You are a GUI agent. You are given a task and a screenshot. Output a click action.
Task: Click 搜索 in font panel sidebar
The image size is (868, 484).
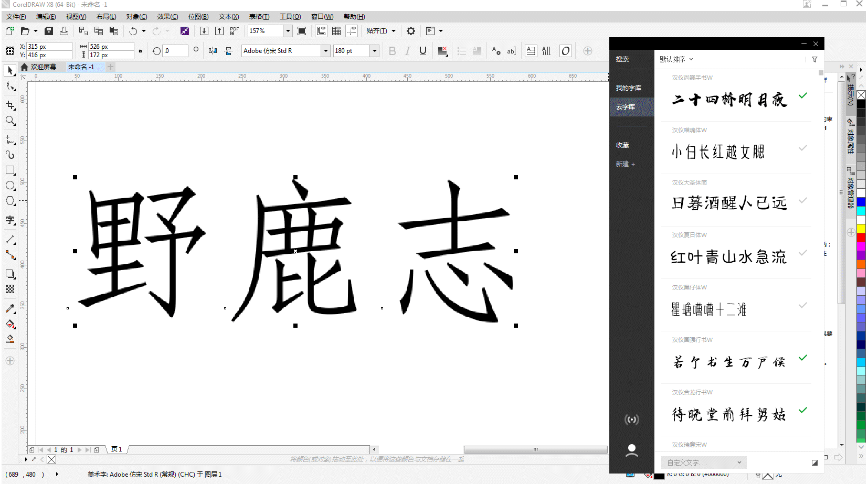point(622,59)
